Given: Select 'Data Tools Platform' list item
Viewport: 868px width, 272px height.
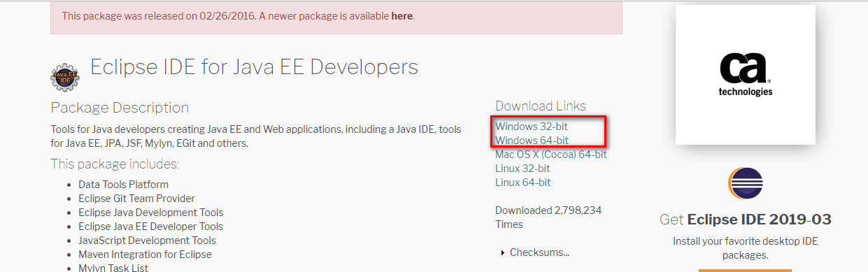Looking at the screenshot, I should [x=123, y=185].
